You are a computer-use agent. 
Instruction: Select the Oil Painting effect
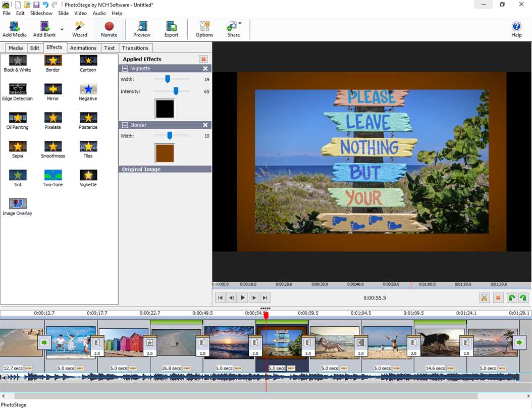click(18, 121)
